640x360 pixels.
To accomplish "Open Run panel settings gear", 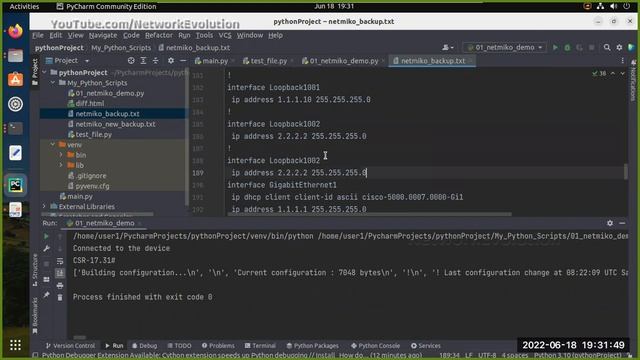I will [x=610, y=223].
